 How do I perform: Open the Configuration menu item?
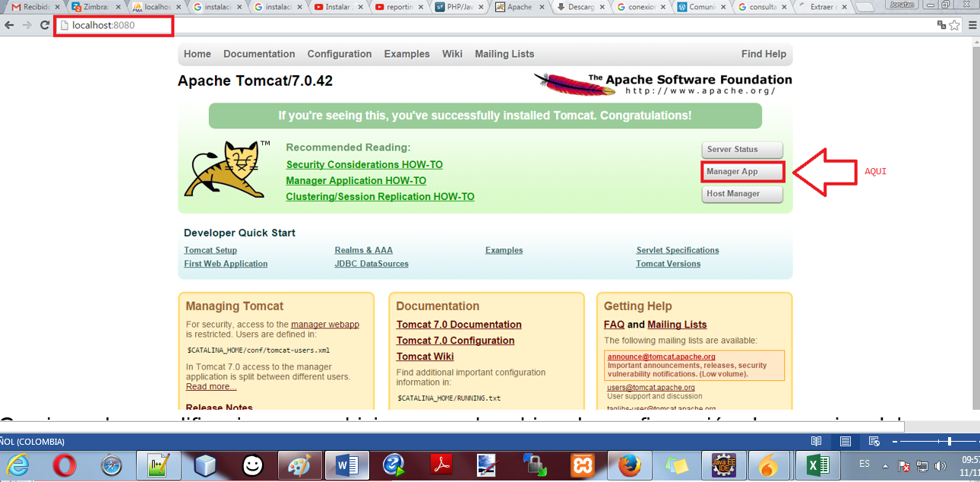(x=340, y=54)
